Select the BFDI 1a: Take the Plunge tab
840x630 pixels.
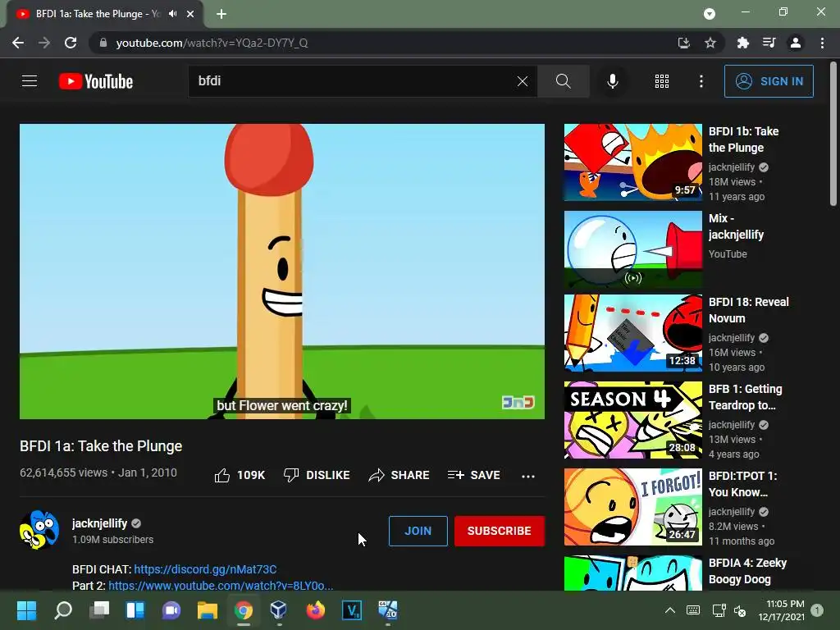tap(105, 14)
